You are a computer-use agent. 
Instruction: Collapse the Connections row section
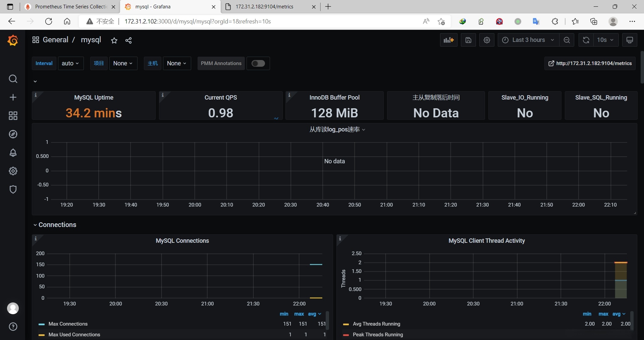coord(57,225)
